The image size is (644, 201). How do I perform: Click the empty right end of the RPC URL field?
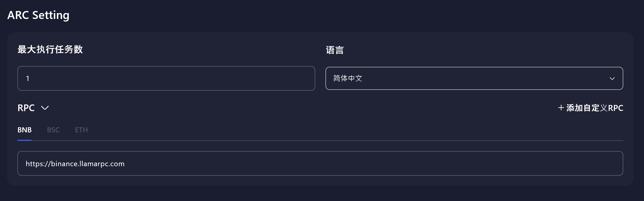point(589,163)
